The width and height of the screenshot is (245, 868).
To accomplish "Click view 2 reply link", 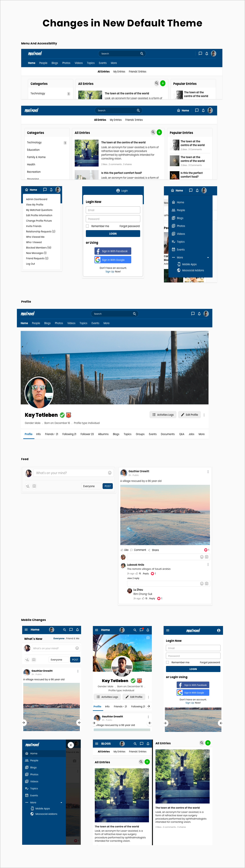I will 133,578.
